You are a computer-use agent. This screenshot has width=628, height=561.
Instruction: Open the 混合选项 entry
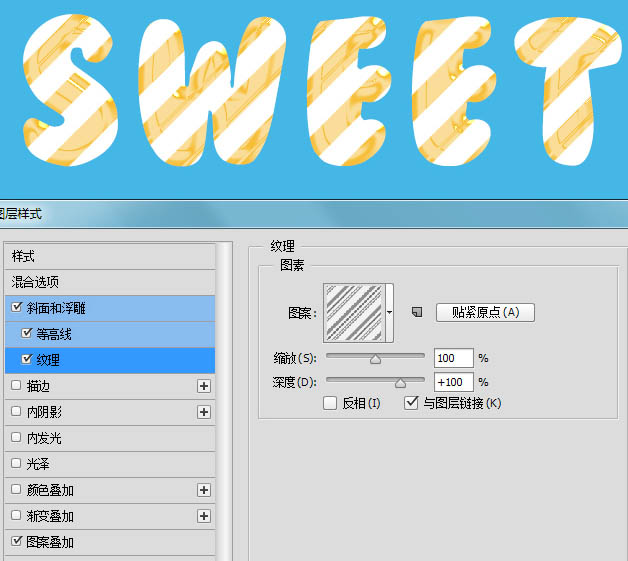point(110,282)
